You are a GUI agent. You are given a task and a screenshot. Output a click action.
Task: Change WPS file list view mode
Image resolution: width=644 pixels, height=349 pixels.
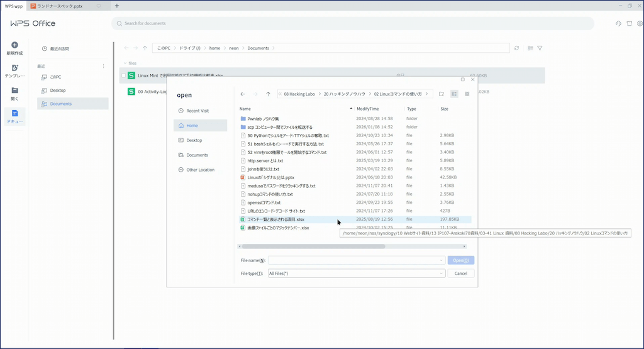point(530,48)
